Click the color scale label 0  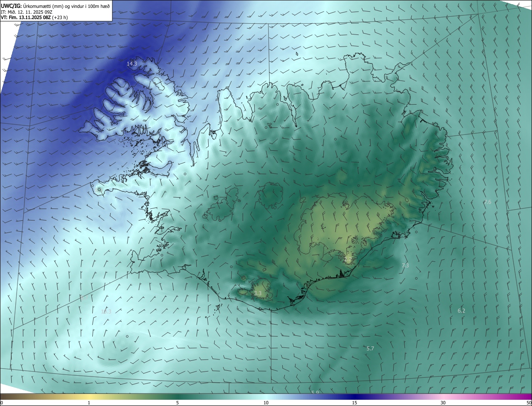coord(1,403)
